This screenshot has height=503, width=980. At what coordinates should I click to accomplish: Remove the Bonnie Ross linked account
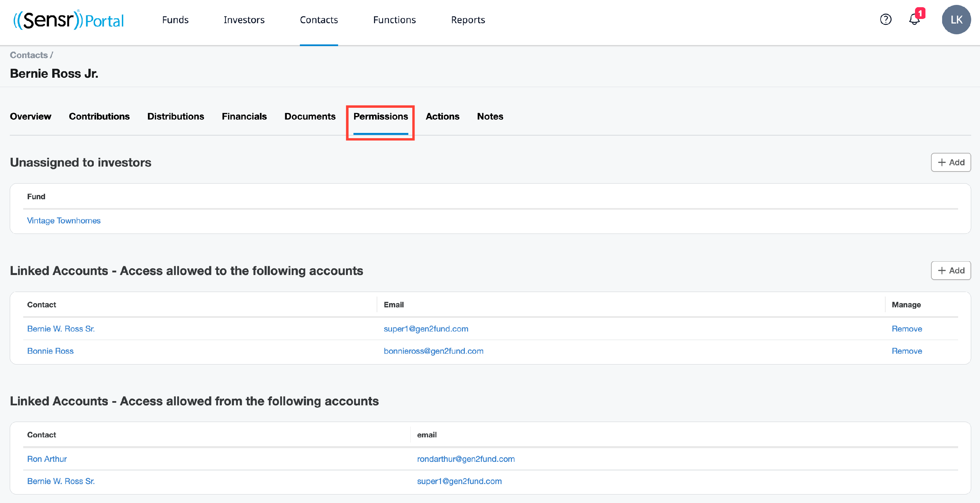907,351
